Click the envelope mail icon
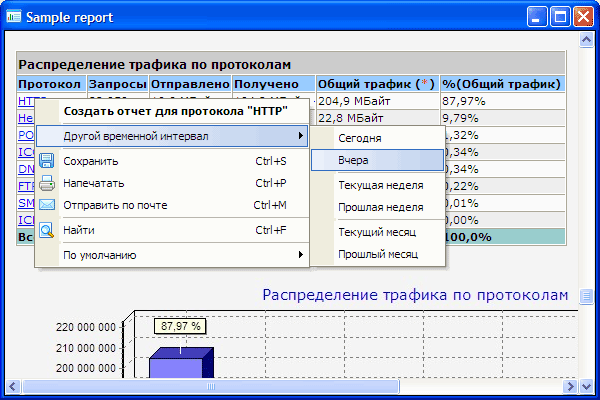This screenshot has width=600, height=400. point(47,205)
